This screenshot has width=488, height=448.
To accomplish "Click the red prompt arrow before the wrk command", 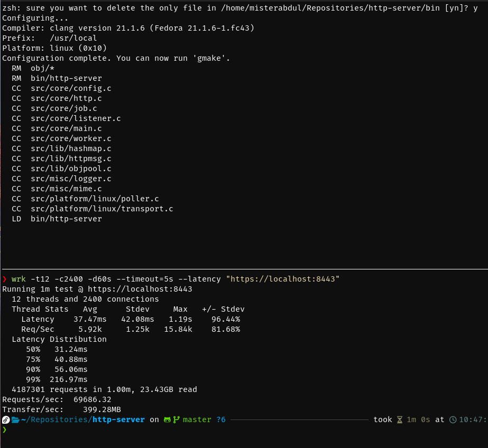I will tap(4, 278).
